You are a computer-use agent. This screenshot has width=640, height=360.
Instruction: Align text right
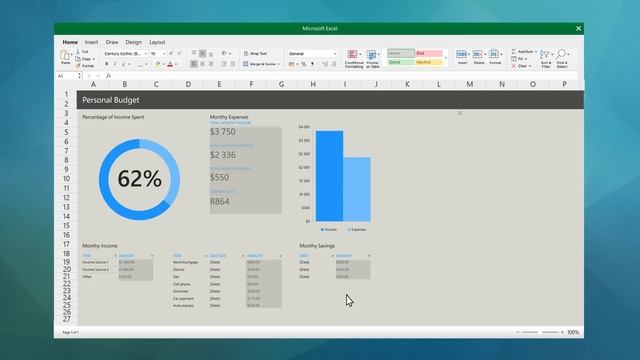(211, 64)
